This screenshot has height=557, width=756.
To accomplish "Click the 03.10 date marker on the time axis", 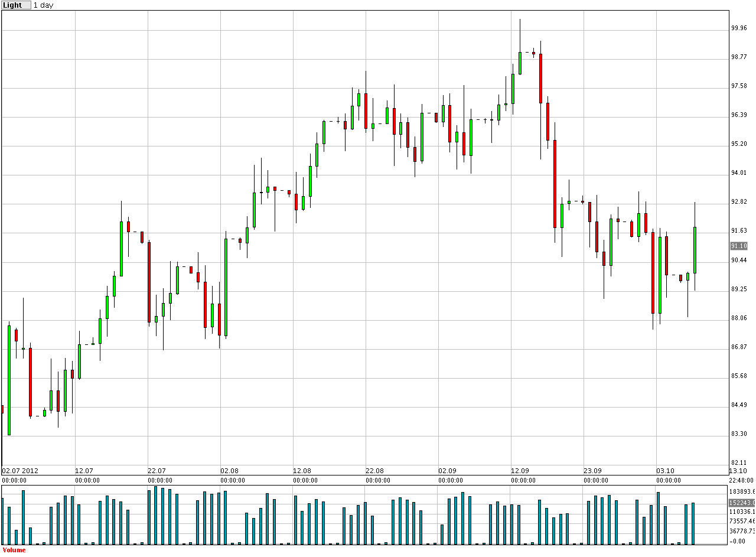I will click(x=665, y=471).
